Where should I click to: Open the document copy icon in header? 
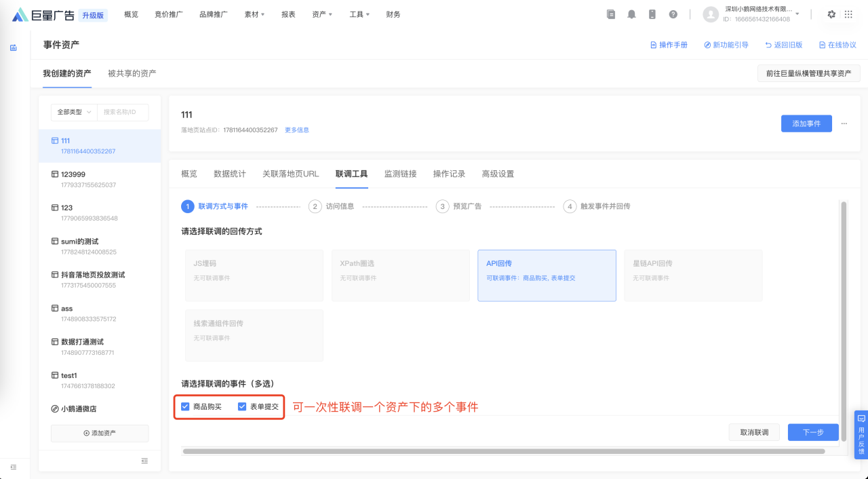tap(611, 14)
